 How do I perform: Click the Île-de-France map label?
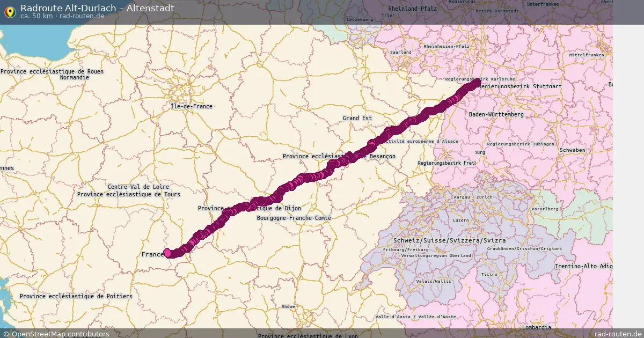tap(192, 106)
